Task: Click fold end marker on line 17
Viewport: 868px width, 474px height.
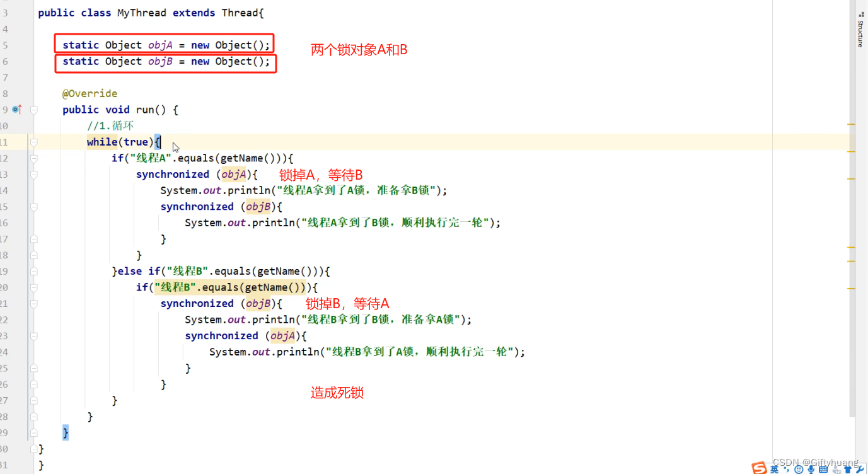Action: (x=34, y=239)
